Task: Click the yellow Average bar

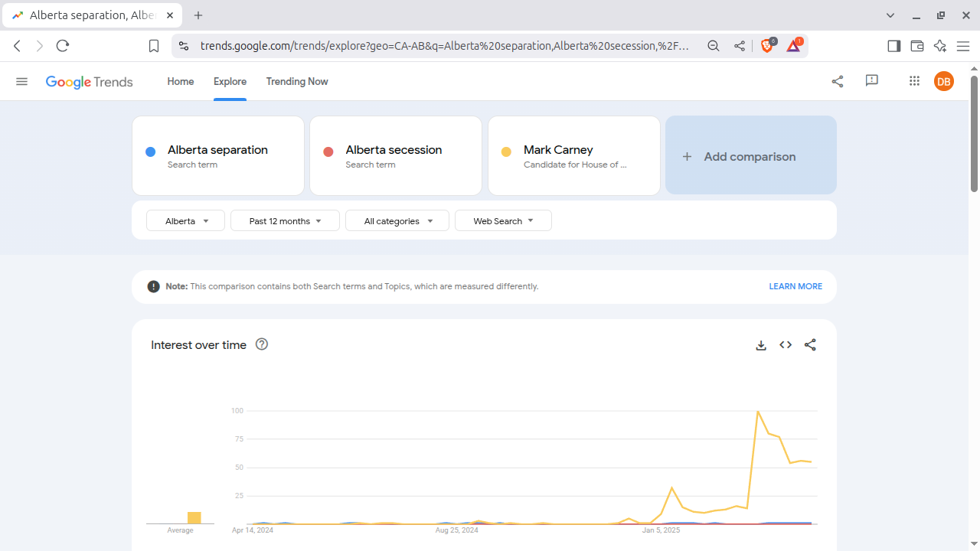Action: click(x=194, y=518)
